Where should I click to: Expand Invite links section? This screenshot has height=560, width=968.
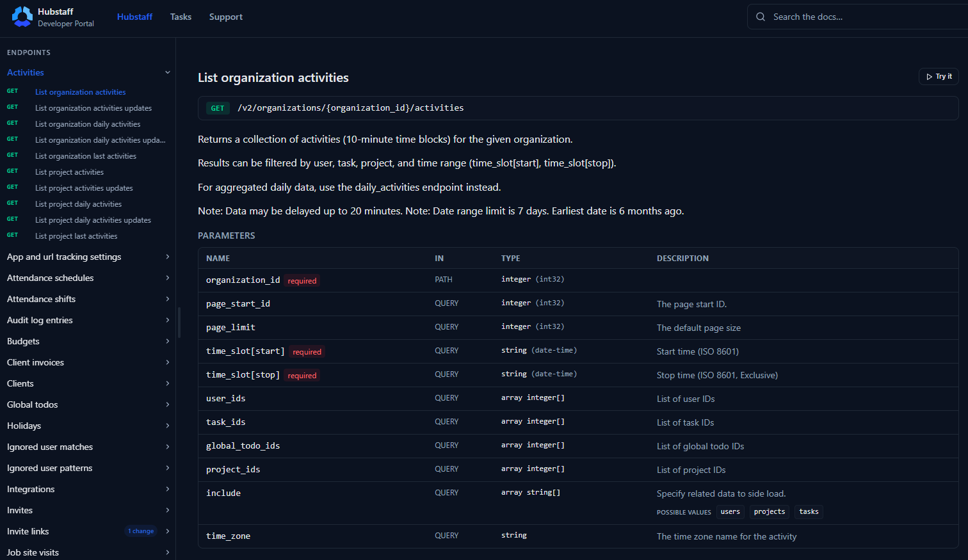tap(88, 531)
